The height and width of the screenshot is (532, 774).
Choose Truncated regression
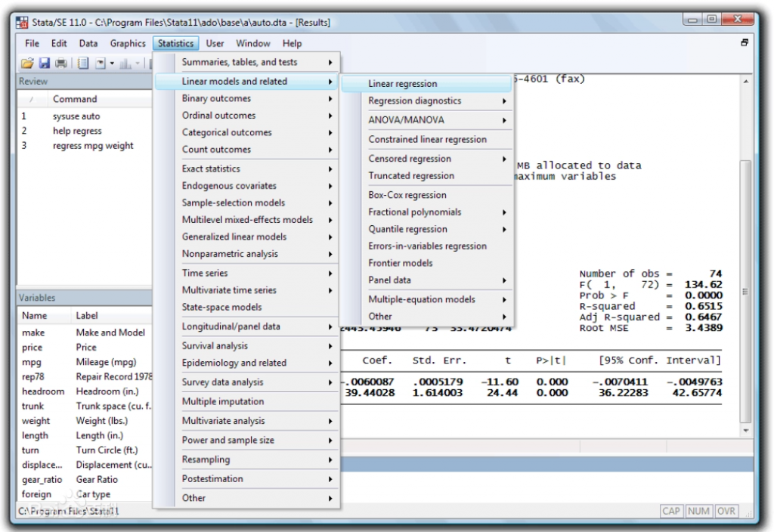(x=426, y=176)
